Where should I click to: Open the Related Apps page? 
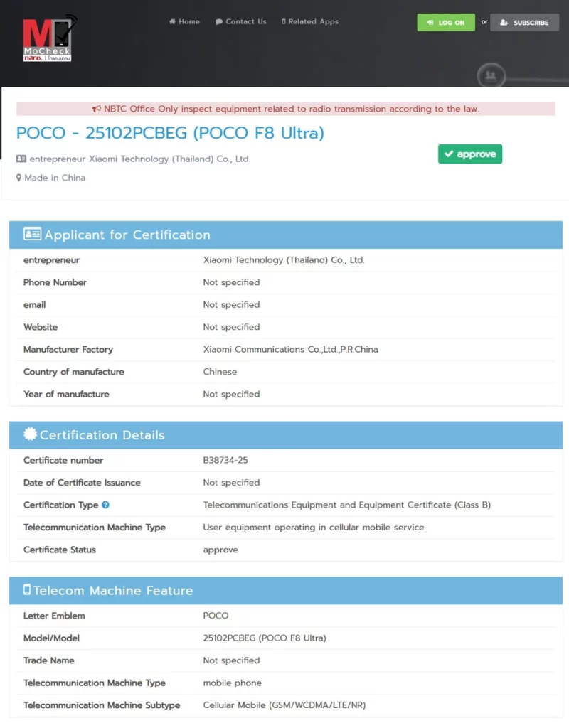(314, 21)
